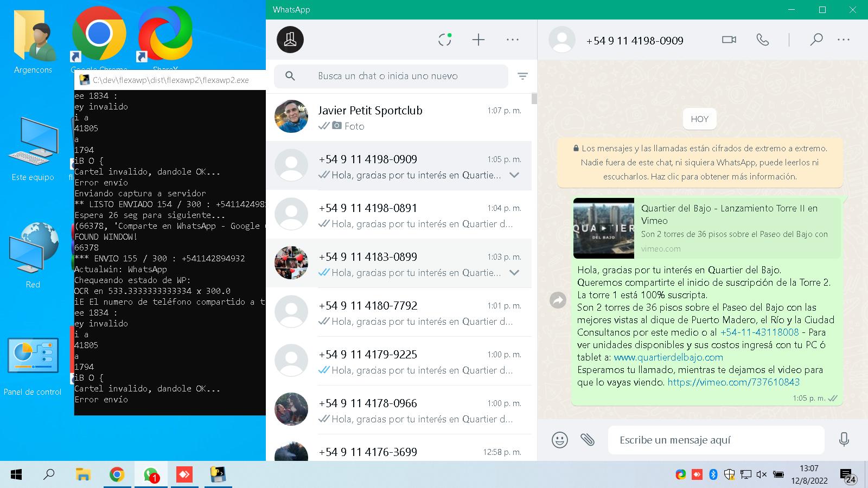Open Windows Start menu
This screenshot has width=868, height=488.
pyautogui.click(x=16, y=475)
